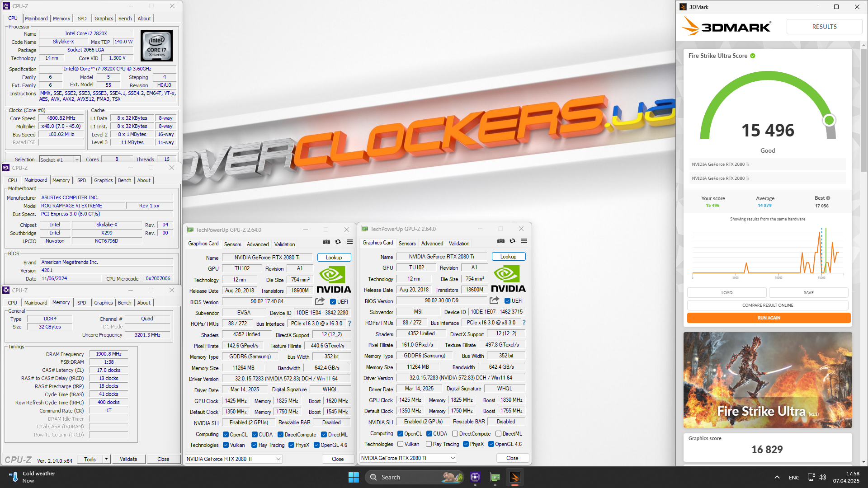The width and height of the screenshot is (868, 488).
Task: Open Windows Start menu
Action: point(354,477)
